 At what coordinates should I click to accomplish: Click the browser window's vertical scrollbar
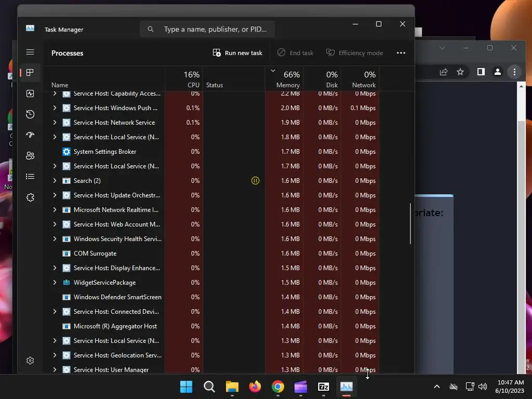tap(521, 228)
